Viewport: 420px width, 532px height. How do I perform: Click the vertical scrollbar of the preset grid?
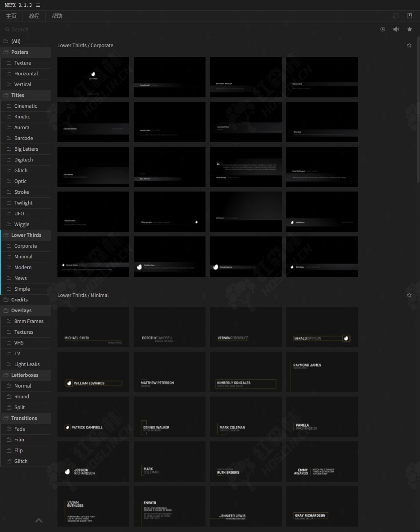(418, 110)
